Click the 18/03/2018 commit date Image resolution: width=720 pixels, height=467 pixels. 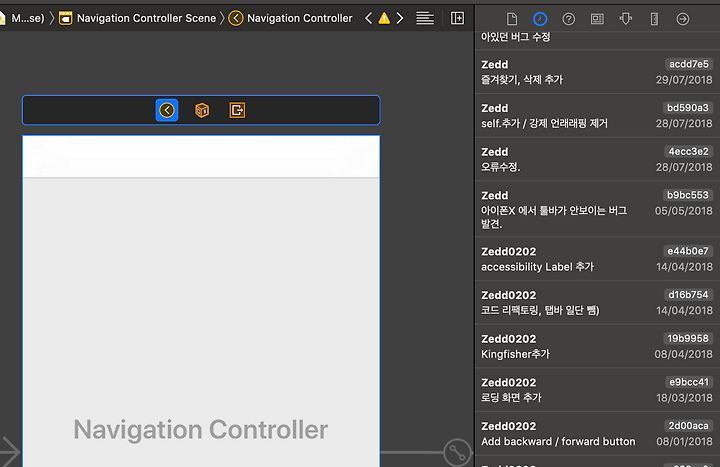click(x=684, y=398)
